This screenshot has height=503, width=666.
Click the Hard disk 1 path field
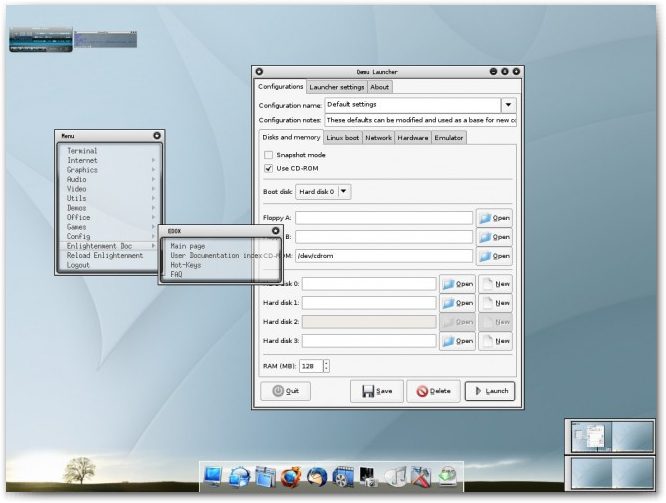(369, 303)
